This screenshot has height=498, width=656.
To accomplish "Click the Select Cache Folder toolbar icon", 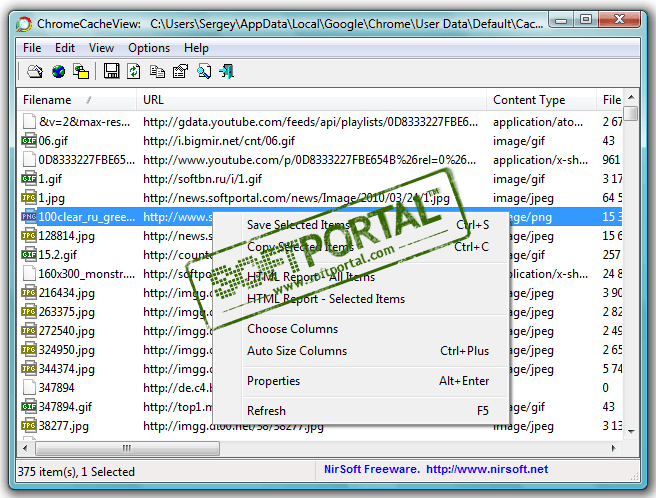I will [35, 72].
